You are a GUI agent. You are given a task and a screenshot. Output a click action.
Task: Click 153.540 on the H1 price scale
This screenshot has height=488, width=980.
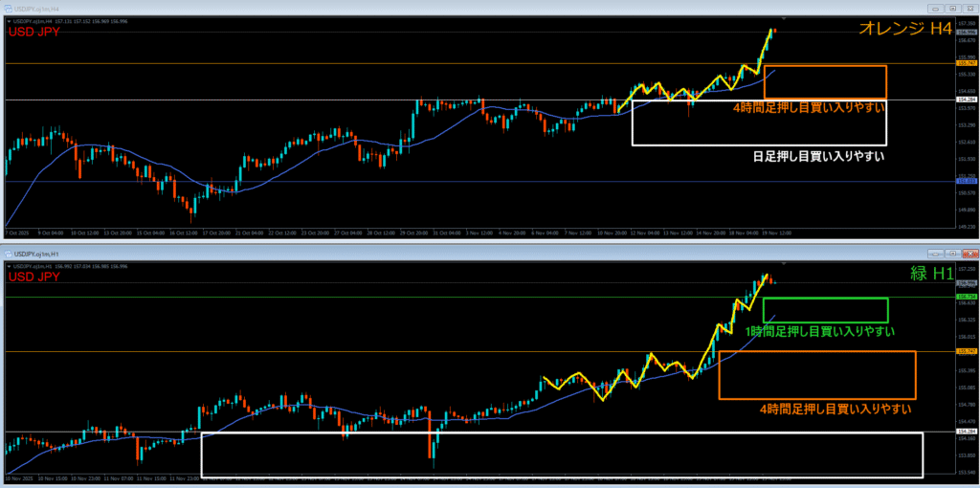click(x=967, y=472)
